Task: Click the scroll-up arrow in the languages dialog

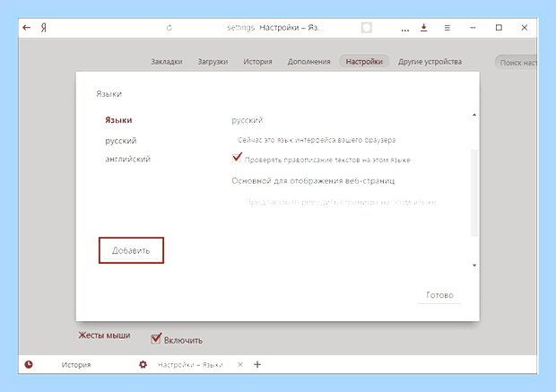Action: pyautogui.click(x=474, y=115)
